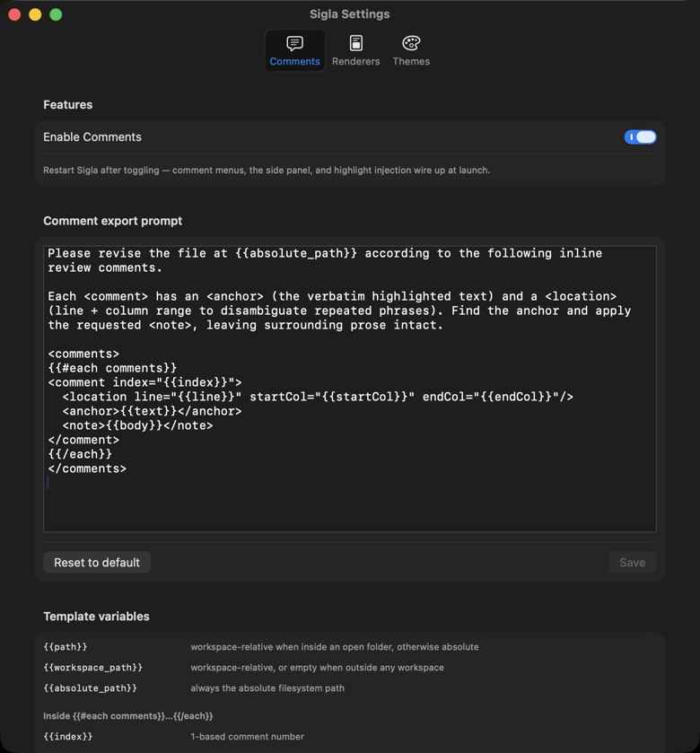The height and width of the screenshot is (753, 700).
Task: Click the '<anchor>{{text}}</anchor>' line
Action: (x=153, y=411)
